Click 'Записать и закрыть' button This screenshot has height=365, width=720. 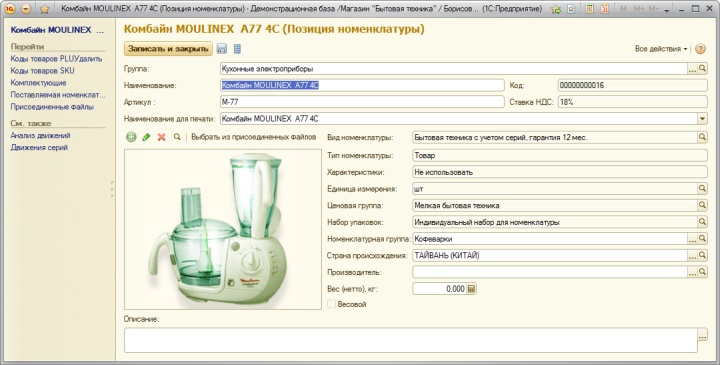(x=168, y=49)
